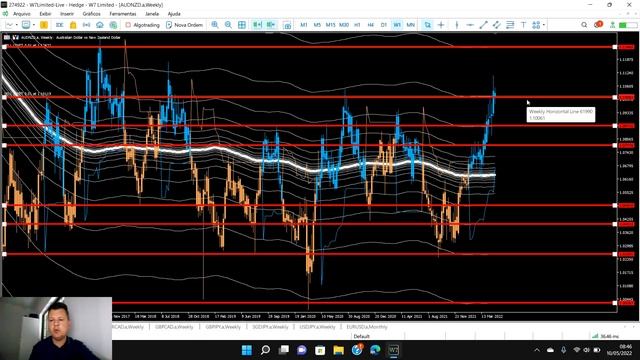This screenshot has height=360, width=640.
Task: Open the Windows Start menu
Action: click(247, 350)
